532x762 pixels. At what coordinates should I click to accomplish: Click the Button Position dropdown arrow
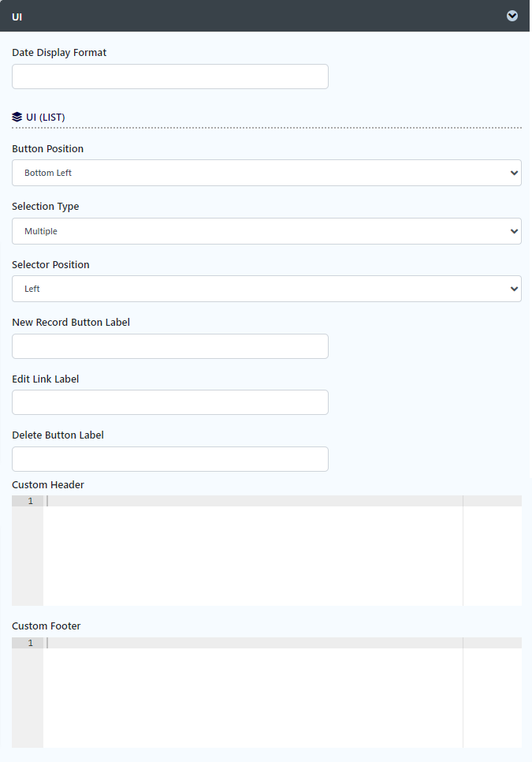(x=514, y=173)
